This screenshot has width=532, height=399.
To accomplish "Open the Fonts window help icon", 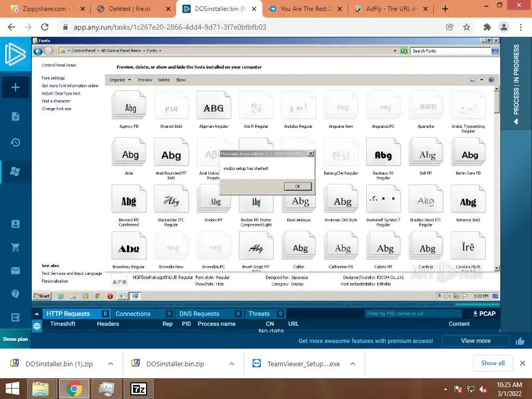I will (x=491, y=80).
